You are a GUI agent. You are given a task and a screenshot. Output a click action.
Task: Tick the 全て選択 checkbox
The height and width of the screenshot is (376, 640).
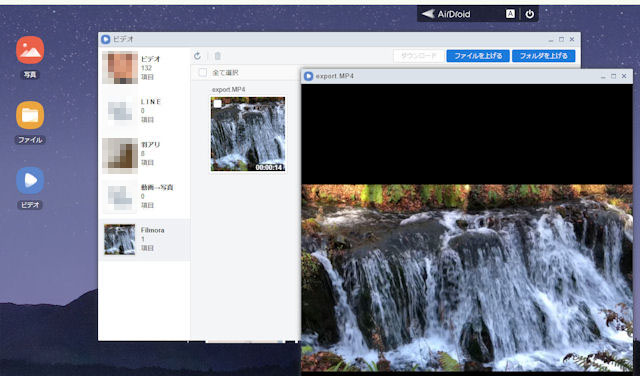(202, 73)
